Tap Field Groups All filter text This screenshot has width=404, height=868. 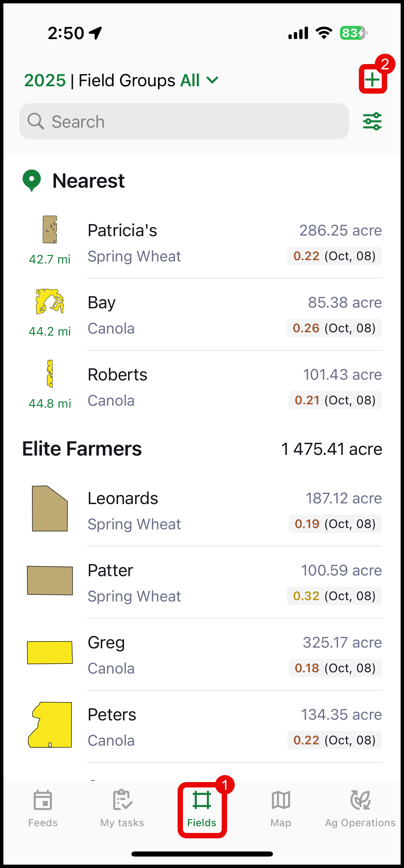tap(139, 80)
